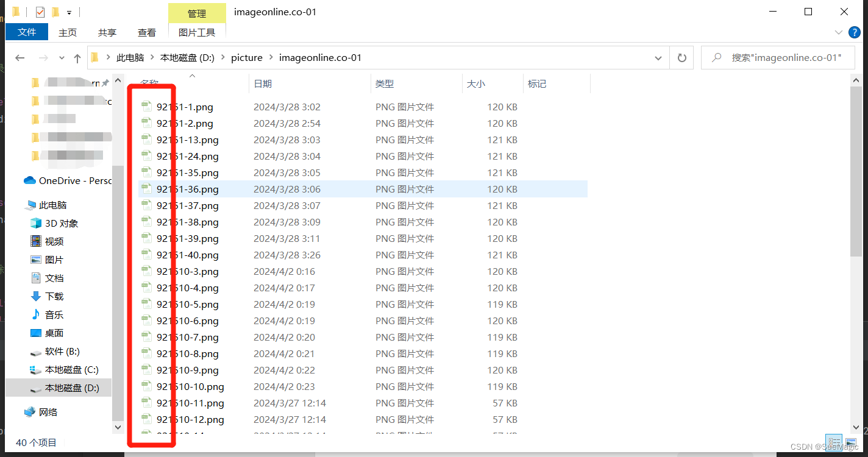Select file 921510-6.png
This screenshot has width=868, height=457.
187,321
